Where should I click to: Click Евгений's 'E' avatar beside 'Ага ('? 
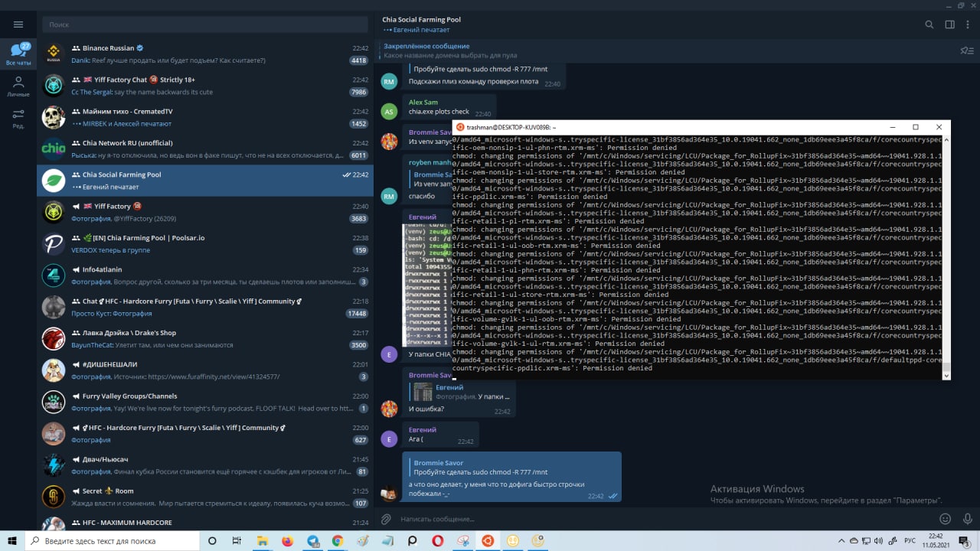(x=389, y=439)
